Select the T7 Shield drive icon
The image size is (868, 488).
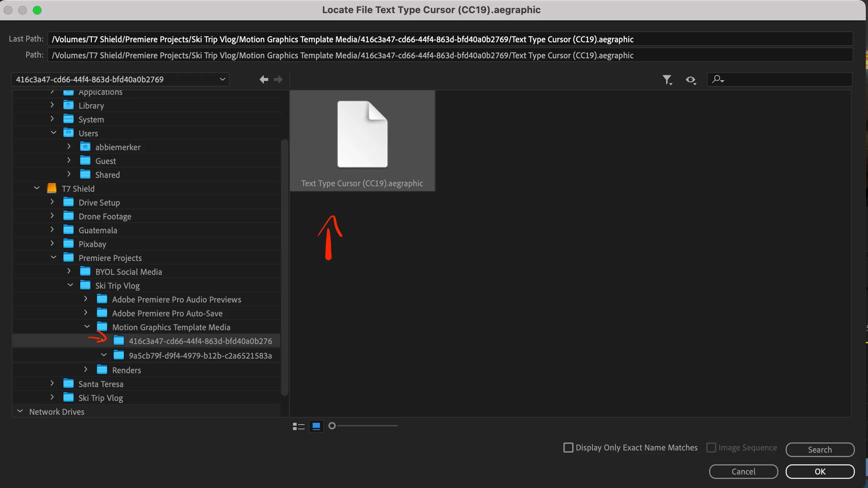pyautogui.click(x=52, y=188)
